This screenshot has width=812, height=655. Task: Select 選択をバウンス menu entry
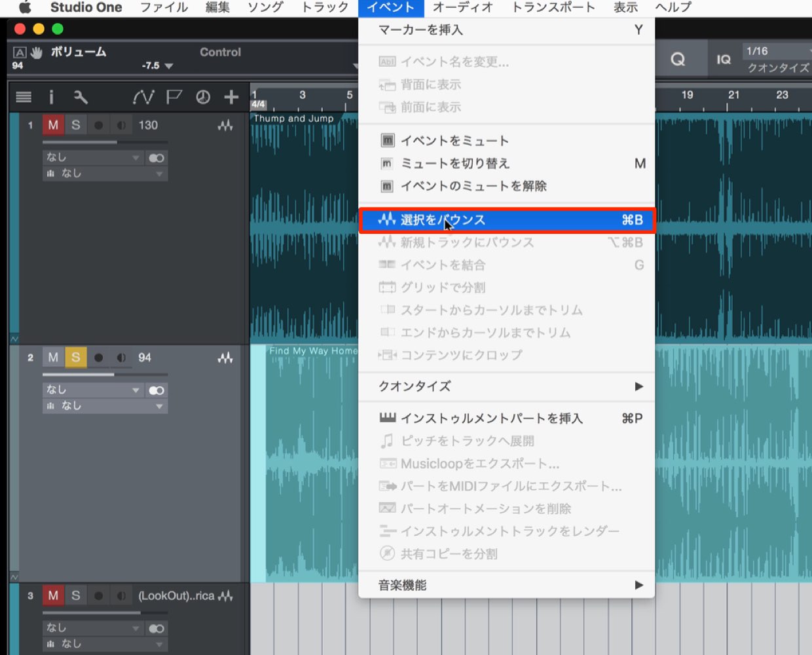pos(507,220)
